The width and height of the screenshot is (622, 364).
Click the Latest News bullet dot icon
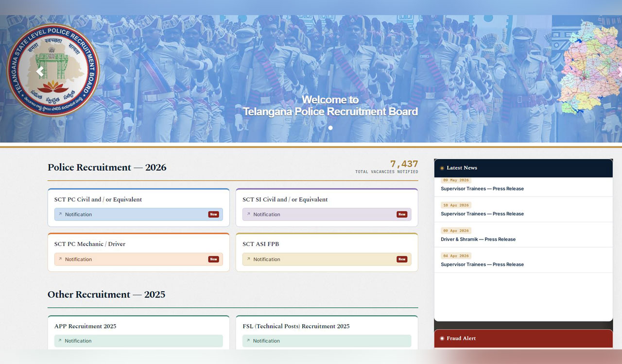point(442,168)
